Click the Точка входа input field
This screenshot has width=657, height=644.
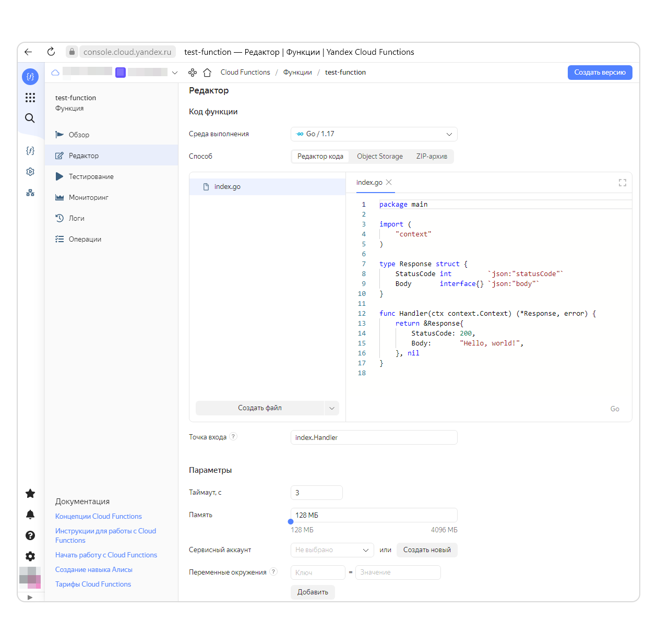374,437
